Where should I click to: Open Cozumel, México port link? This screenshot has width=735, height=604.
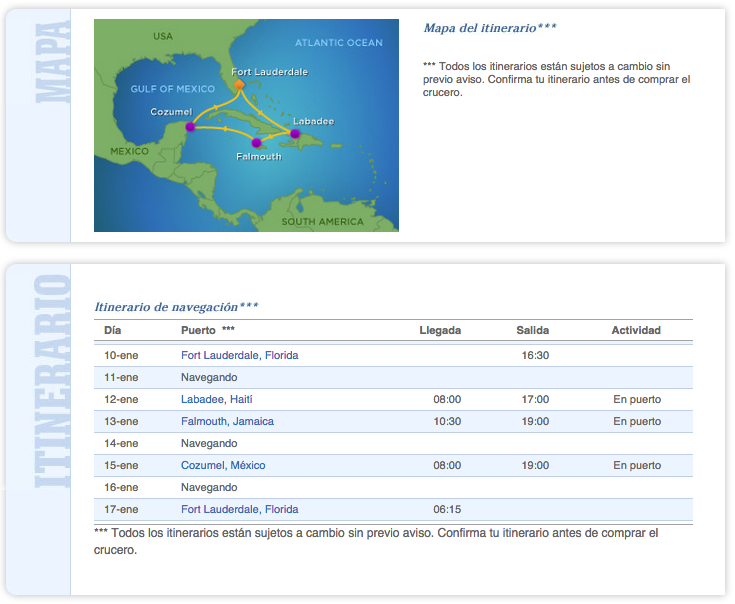tap(223, 465)
